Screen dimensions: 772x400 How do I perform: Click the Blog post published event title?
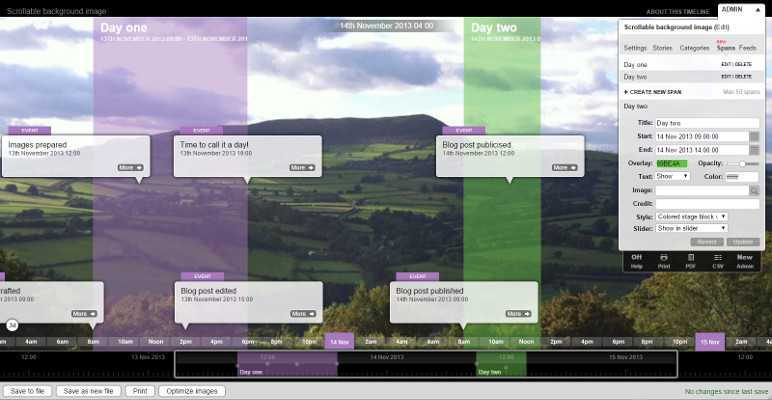(430, 291)
